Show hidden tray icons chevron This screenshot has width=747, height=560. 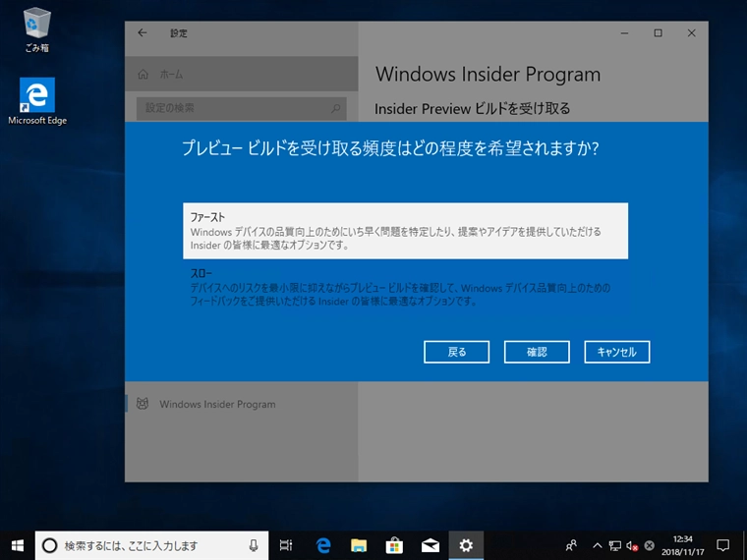(x=598, y=545)
